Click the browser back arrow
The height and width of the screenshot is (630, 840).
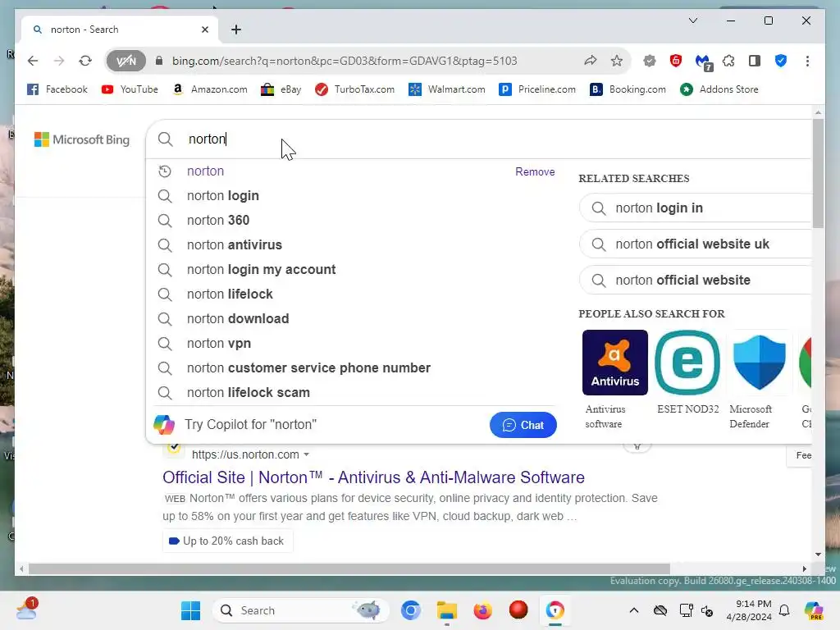coord(33,61)
